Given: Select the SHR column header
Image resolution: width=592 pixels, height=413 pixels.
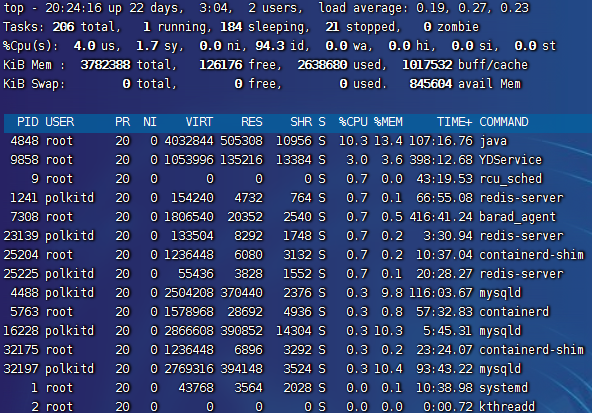Looking at the screenshot, I should pos(301,122).
